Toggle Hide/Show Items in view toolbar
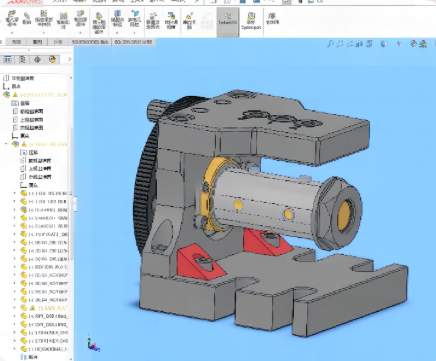This screenshot has width=436, height=361. [x=399, y=44]
